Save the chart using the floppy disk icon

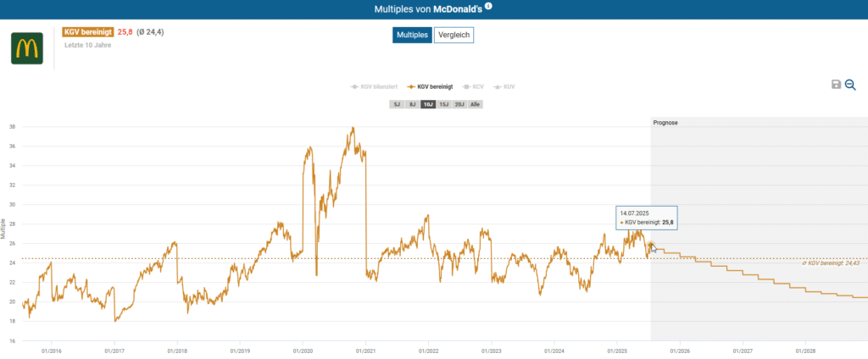[836, 85]
